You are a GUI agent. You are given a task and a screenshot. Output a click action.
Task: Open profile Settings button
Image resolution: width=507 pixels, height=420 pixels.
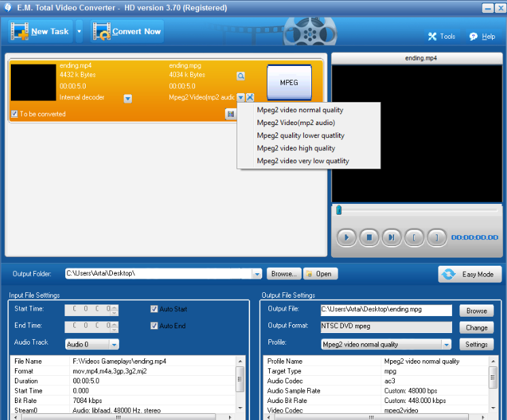coord(476,345)
